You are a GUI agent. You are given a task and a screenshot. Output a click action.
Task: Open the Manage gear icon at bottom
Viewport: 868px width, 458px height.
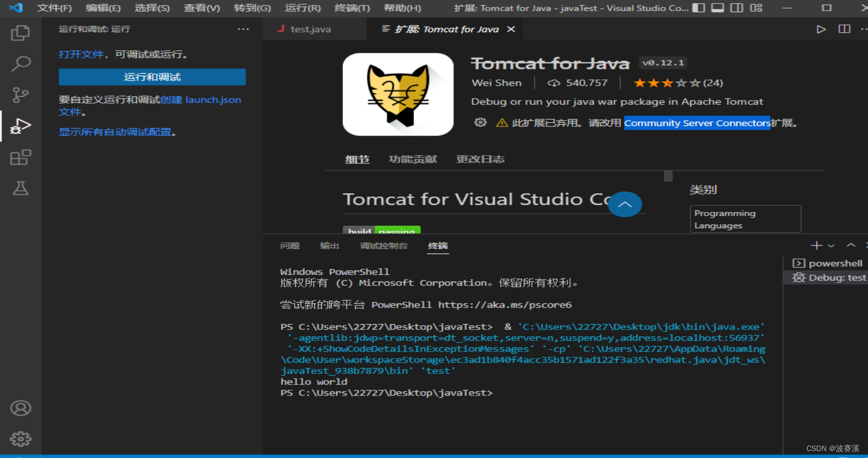20,439
